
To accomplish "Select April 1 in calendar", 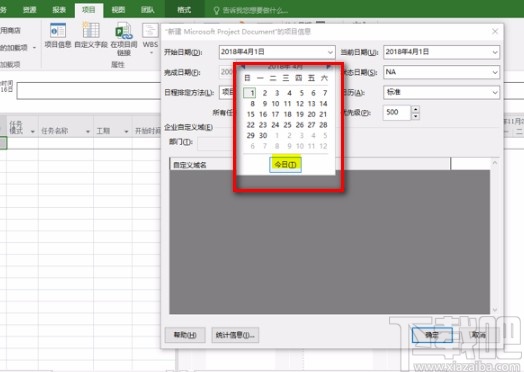I will (x=250, y=93).
